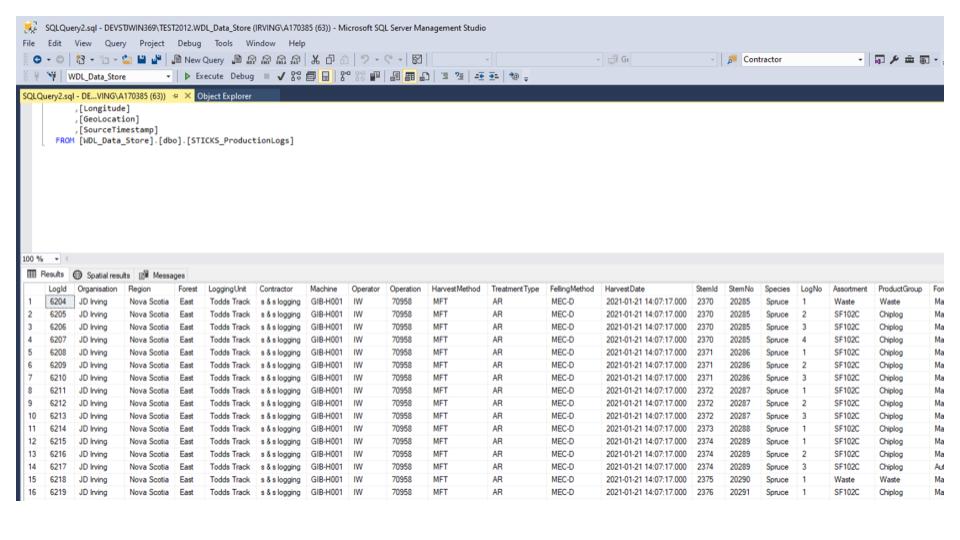The width and height of the screenshot is (960, 540).
Task: Select the Results tab
Action: pos(45,274)
